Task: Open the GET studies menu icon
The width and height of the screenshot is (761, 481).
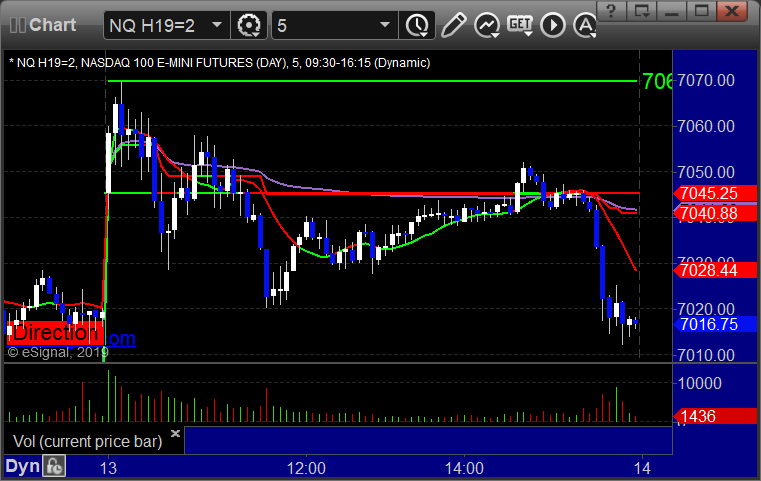Action: [x=520, y=25]
